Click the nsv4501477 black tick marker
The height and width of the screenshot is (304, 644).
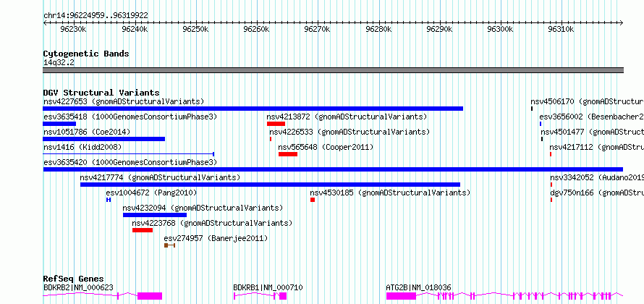pyautogui.click(x=542, y=139)
